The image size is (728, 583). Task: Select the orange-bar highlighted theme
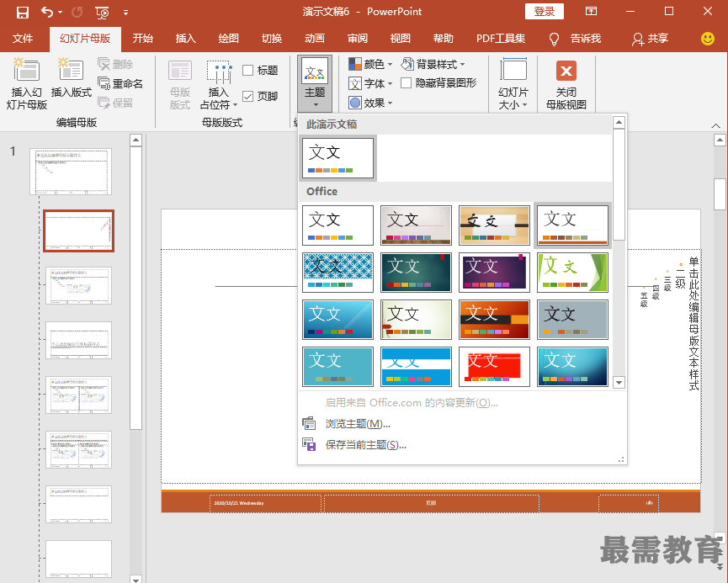coord(572,225)
